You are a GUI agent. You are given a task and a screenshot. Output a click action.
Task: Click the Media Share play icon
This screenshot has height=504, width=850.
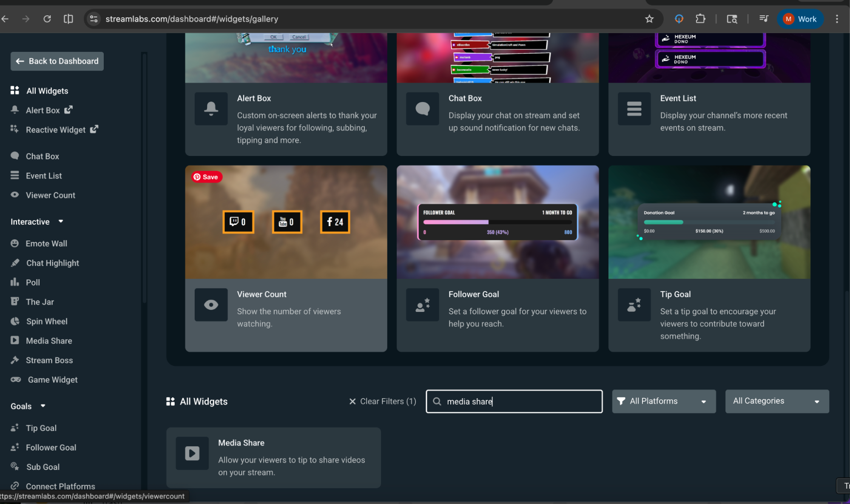click(x=15, y=340)
